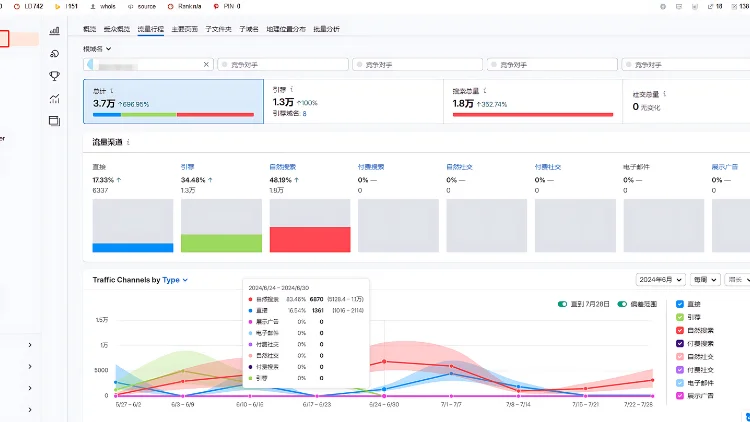Screen dimensions: 750x422
Task: Clear the entered domain with the X icon
Action: click(x=206, y=64)
